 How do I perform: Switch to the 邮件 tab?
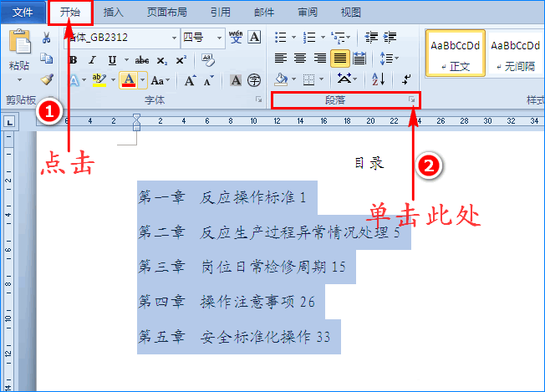[x=264, y=13]
